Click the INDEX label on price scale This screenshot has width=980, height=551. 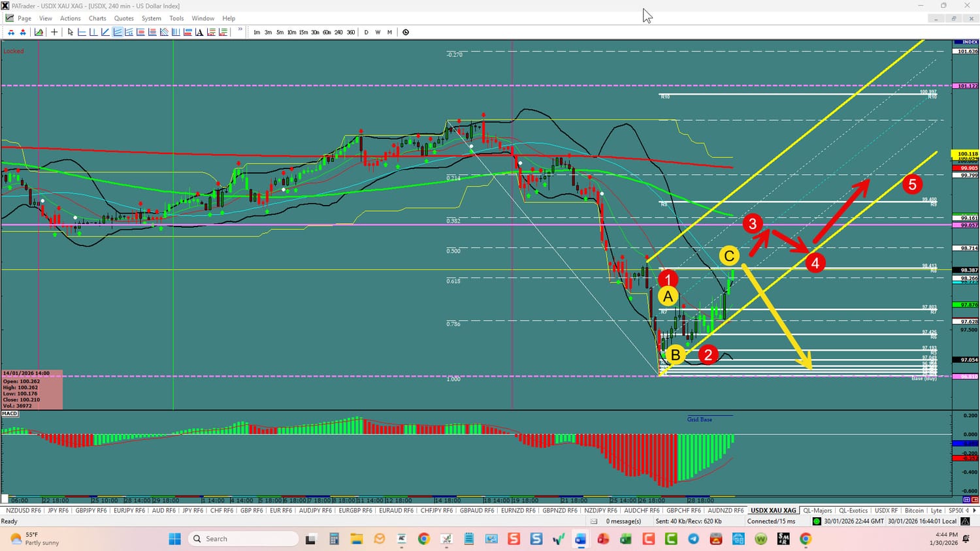pyautogui.click(x=970, y=42)
